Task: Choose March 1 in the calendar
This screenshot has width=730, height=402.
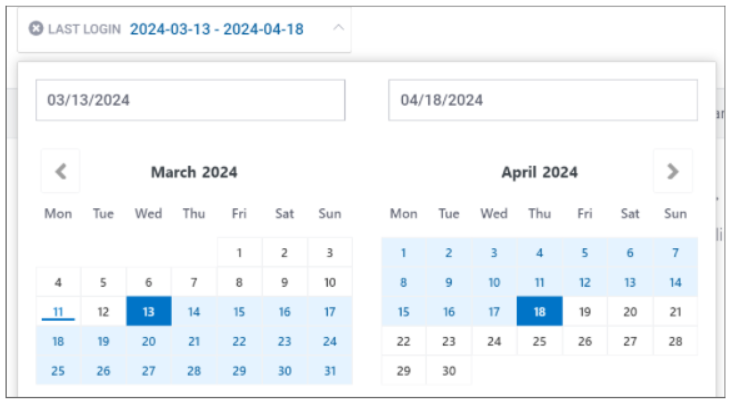Action: [239, 253]
